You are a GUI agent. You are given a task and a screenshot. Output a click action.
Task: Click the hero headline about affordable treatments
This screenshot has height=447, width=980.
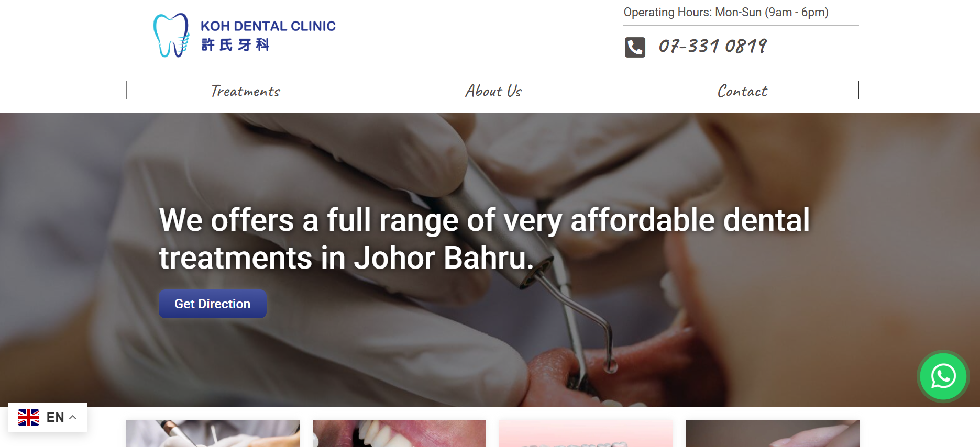tap(484, 239)
